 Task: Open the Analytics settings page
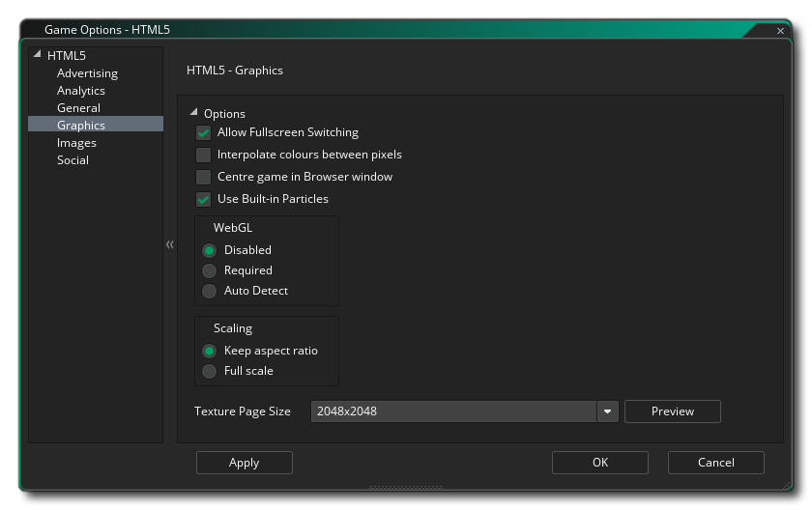click(x=81, y=91)
